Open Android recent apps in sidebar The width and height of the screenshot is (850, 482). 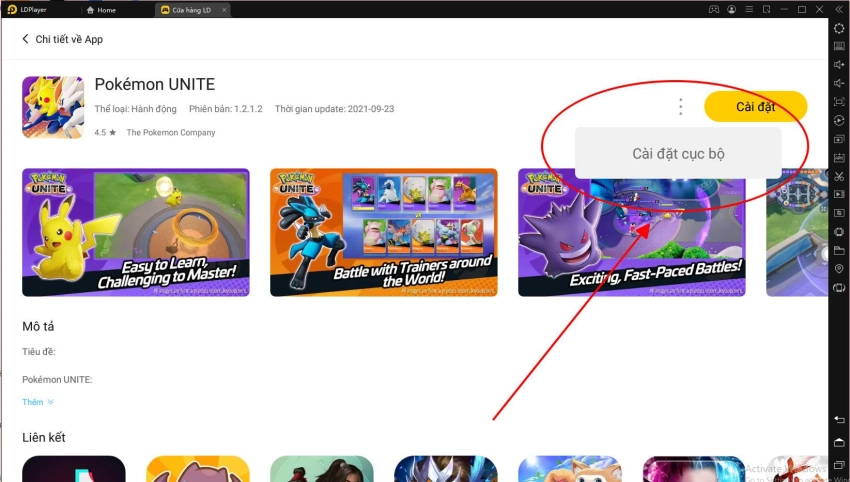(839, 465)
